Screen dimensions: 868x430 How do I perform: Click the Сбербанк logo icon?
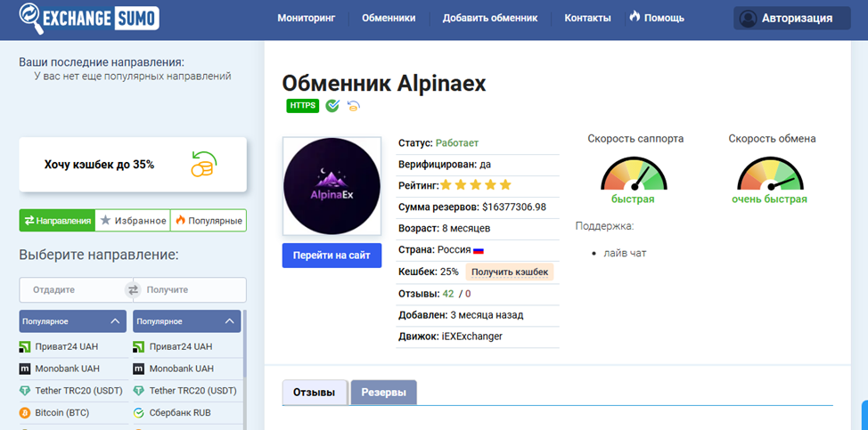139,413
